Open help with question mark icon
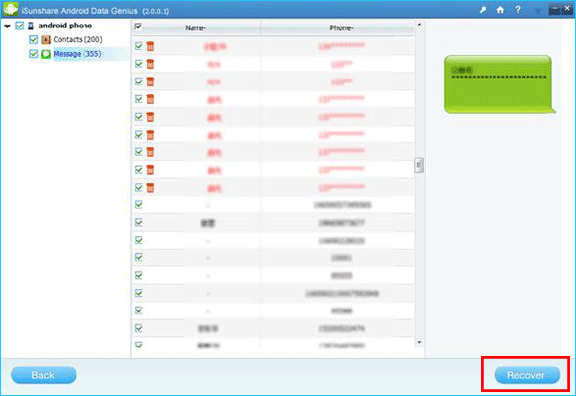Screen dimensions: 576x396 (518, 10)
